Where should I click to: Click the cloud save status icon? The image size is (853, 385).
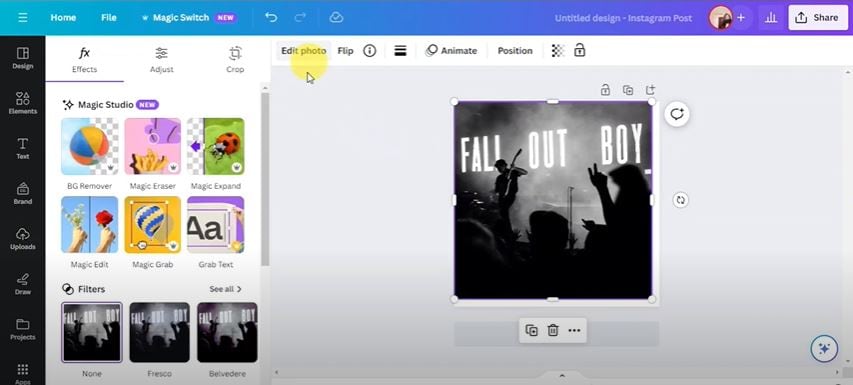click(336, 17)
